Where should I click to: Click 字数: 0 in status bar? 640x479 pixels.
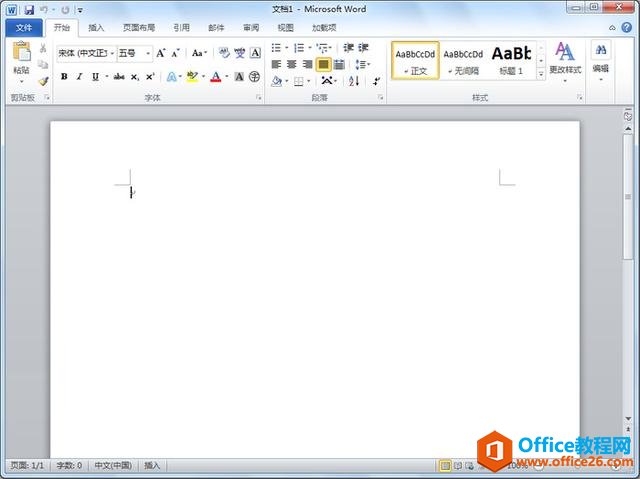(69, 465)
